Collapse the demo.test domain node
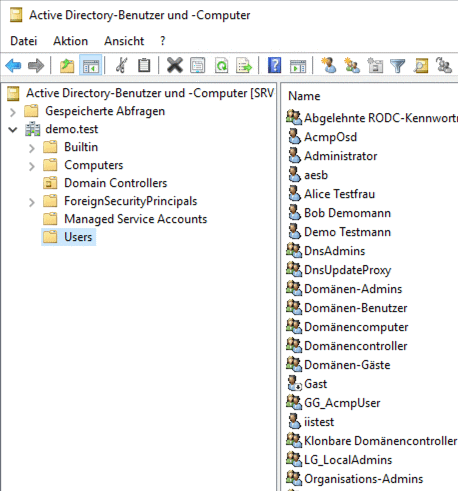The image size is (458, 491). [13, 129]
